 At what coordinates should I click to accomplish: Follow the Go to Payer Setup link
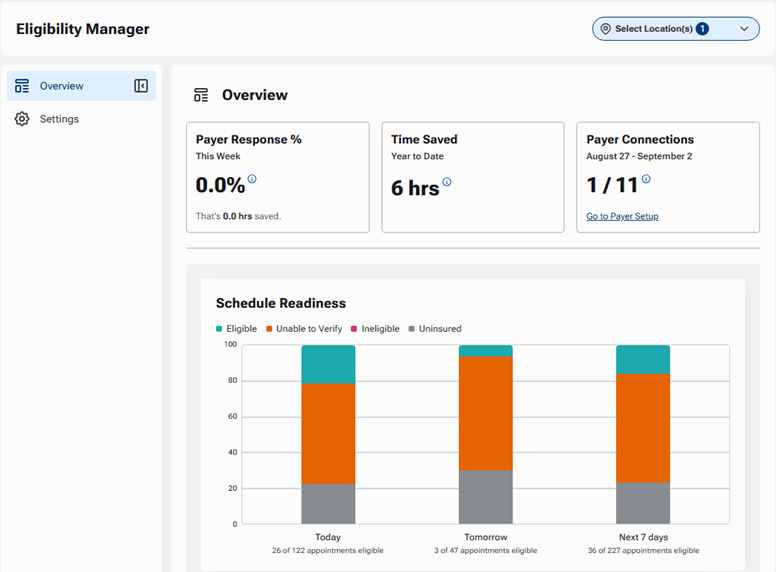(622, 216)
